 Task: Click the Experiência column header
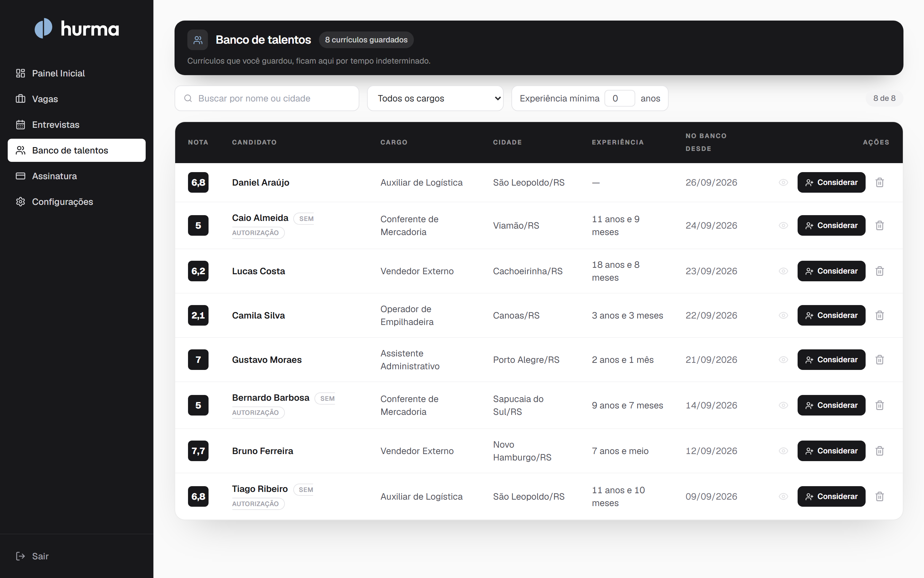point(617,142)
